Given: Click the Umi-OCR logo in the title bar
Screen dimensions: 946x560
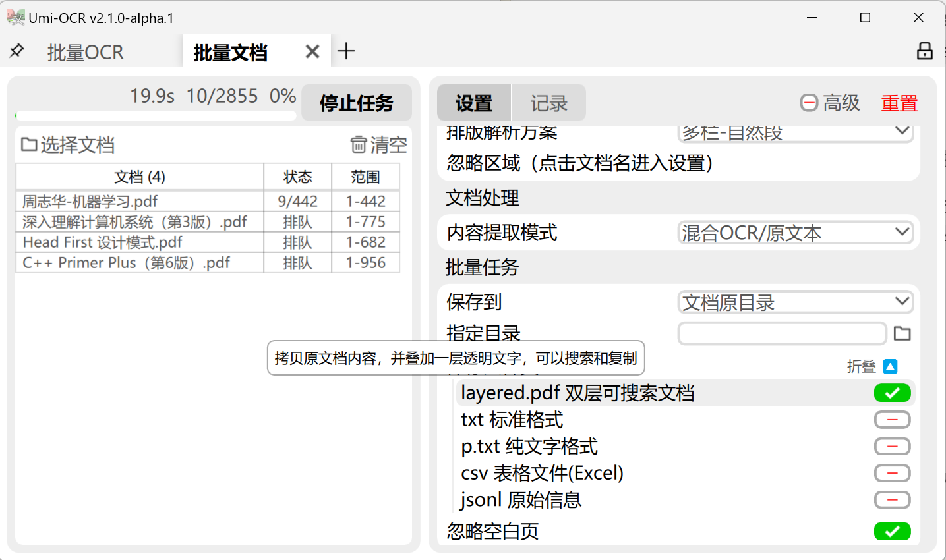Looking at the screenshot, I should [16, 18].
